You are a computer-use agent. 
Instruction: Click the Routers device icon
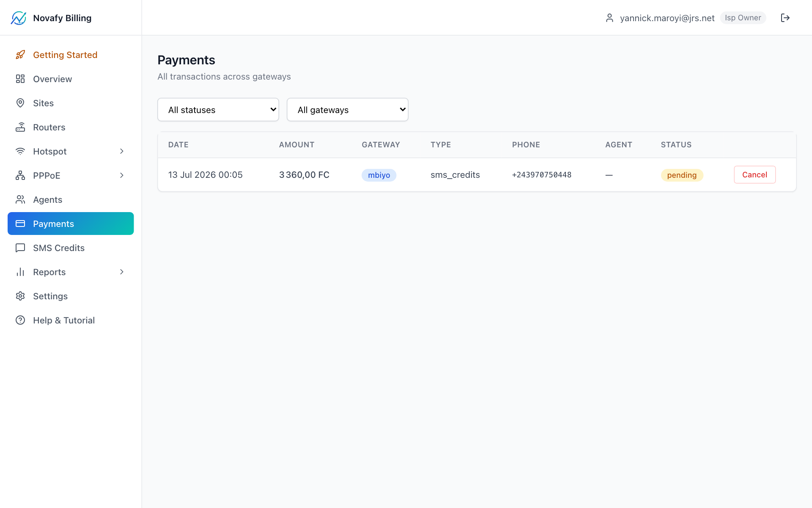tap(20, 127)
